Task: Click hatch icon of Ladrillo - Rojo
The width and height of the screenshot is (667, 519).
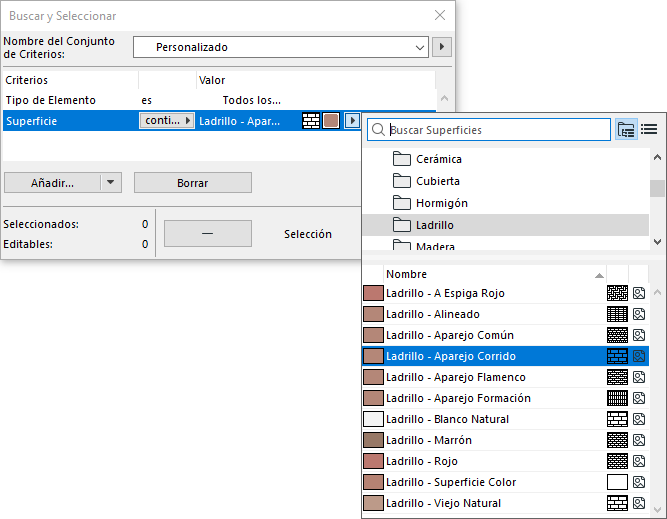Action: coord(617,461)
